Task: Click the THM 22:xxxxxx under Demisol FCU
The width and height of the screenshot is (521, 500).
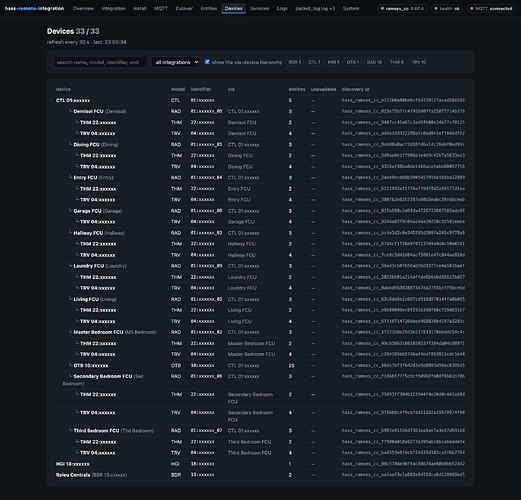Action: [x=98, y=123]
